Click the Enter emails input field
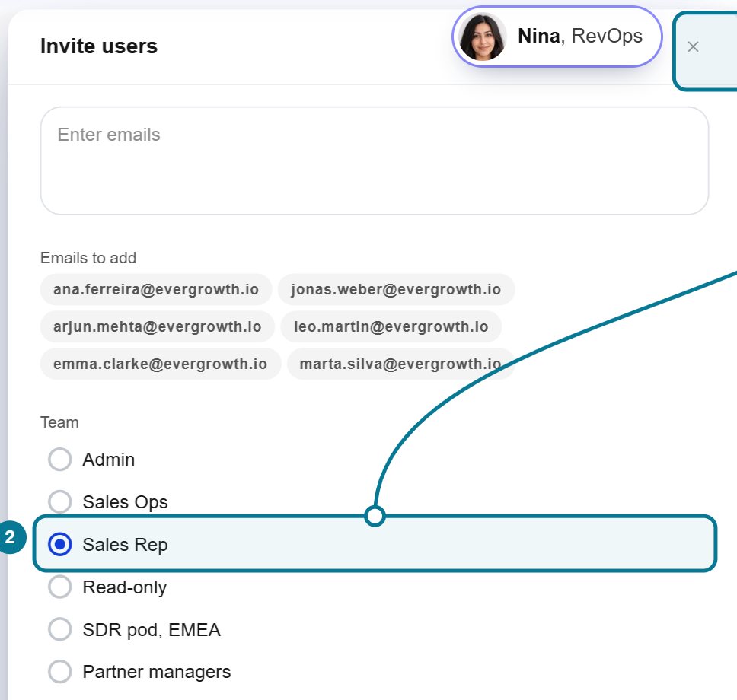The width and height of the screenshot is (737, 700). click(374, 161)
